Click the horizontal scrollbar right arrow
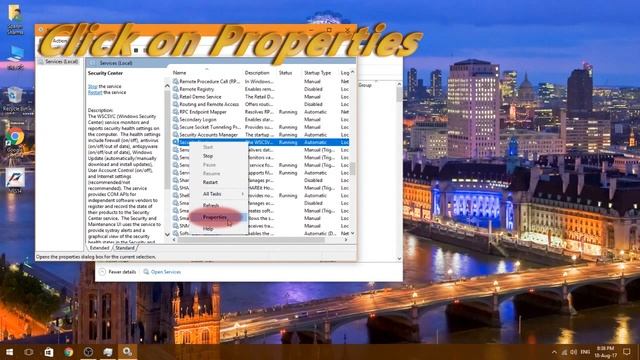This screenshot has height=360, width=640. [346, 240]
